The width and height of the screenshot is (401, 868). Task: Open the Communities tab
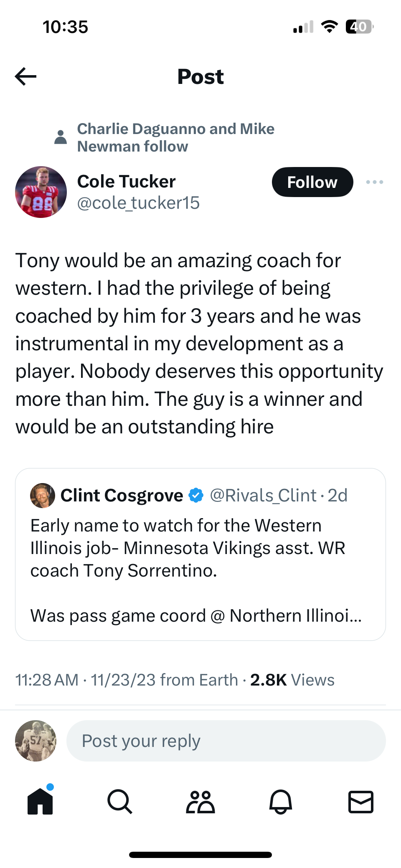(200, 801)
